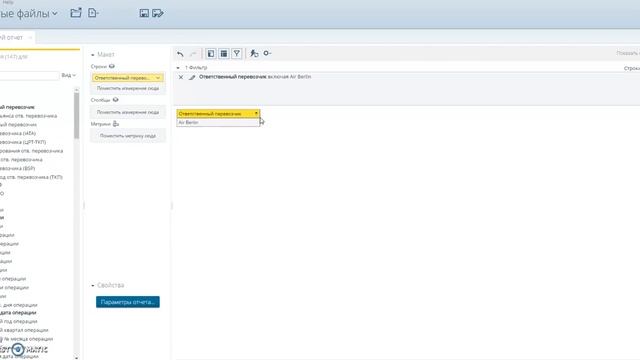Collapse the Макет section triangle
Viewport: 640px width, 360px height.
[x=93, y=55]
